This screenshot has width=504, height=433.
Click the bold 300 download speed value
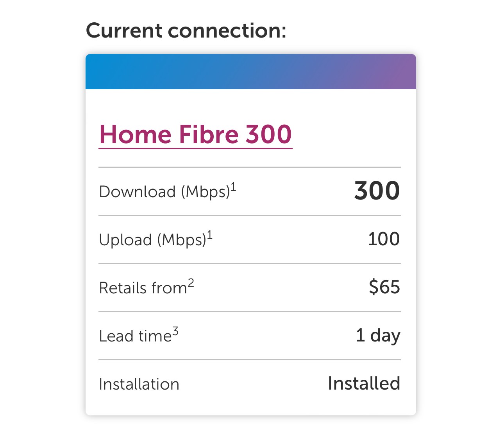(x=377, y=191)
